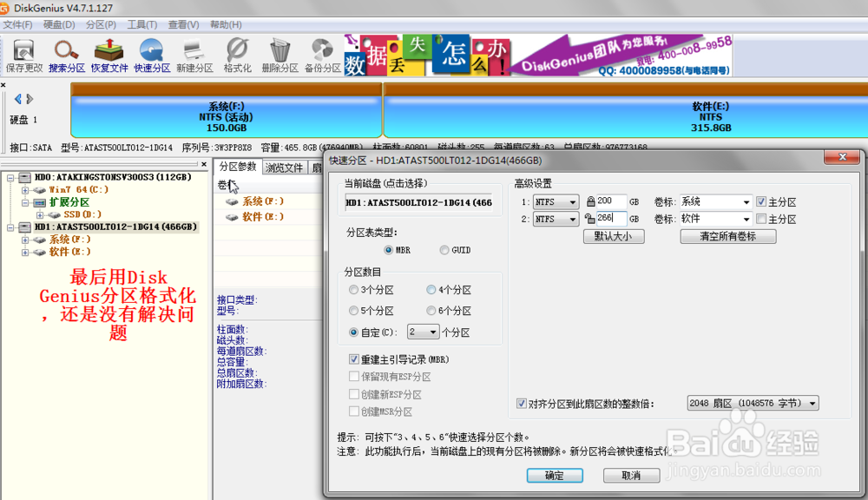Image resolution: width=868 pixels, height=500 pixels.
Task: Open file system dropdown for partition 2
Action: [556, 219]
